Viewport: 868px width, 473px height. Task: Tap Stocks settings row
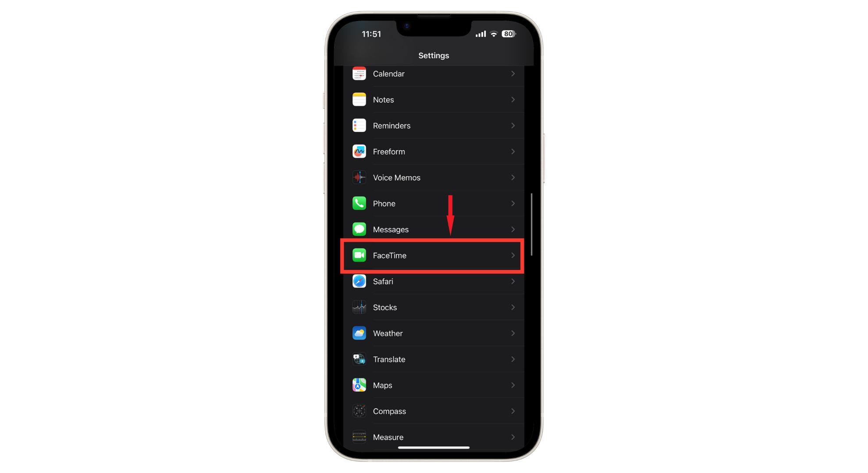click(433, 307)
